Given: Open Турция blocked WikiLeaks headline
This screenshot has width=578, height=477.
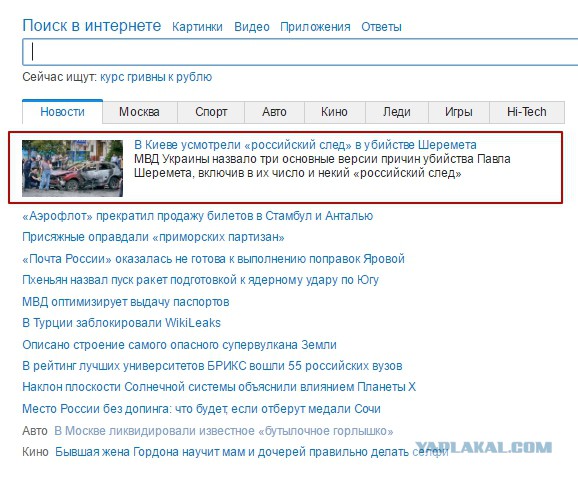Looking at the screenshot, I should point(121,323).
